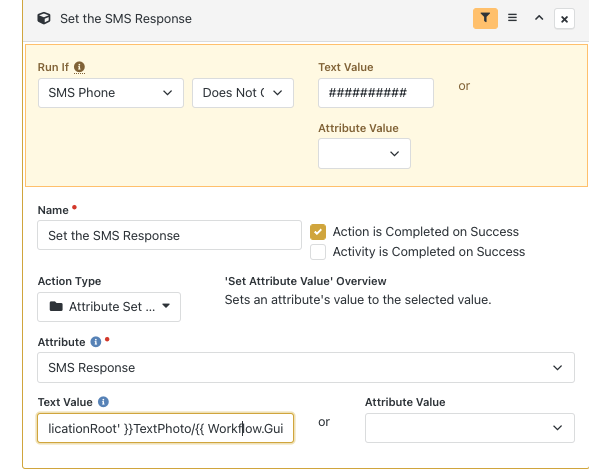Open the Does Not comparison dropdown
This screenshot has height=472, width=589.
click(x=243, y=93)
